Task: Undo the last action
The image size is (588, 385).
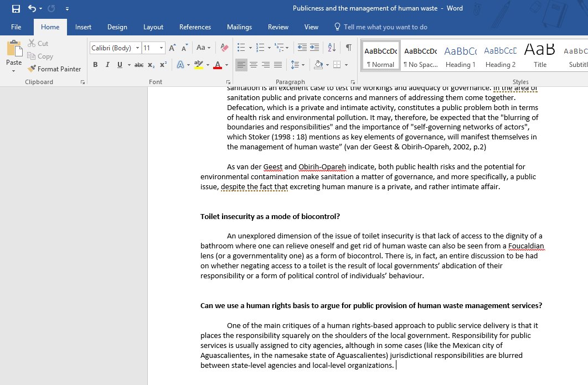Action: tap(32, 8)
